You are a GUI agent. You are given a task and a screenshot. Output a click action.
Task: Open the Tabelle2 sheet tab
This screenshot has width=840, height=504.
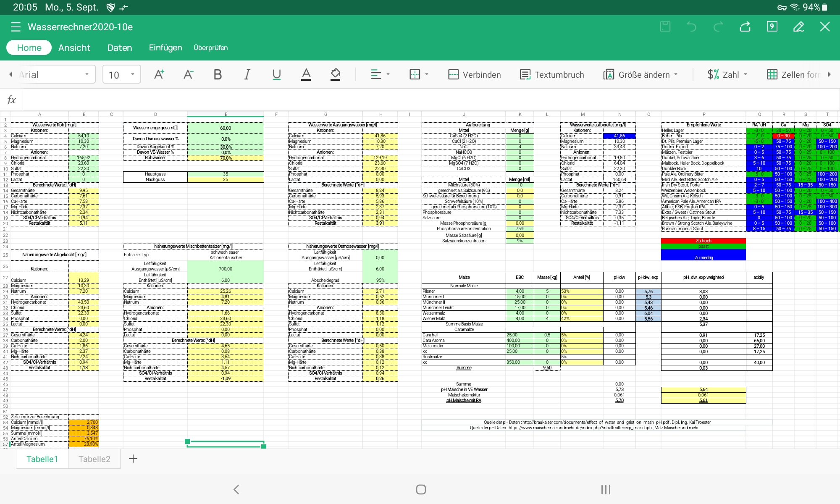pyautogui.click(x=94, y=459)
